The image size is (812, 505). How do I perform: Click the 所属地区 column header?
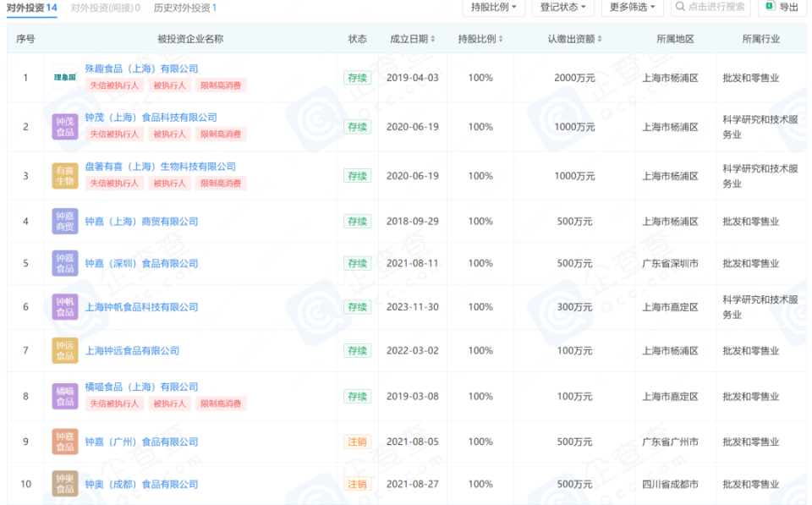pyautogui.click(x=675, y=39)
